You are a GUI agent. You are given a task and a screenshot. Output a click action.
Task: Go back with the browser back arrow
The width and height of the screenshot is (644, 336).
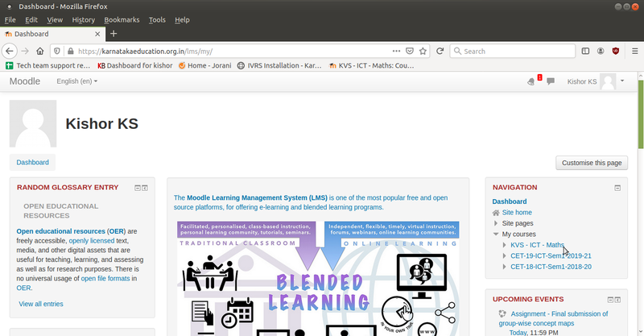tap(10, 51)
